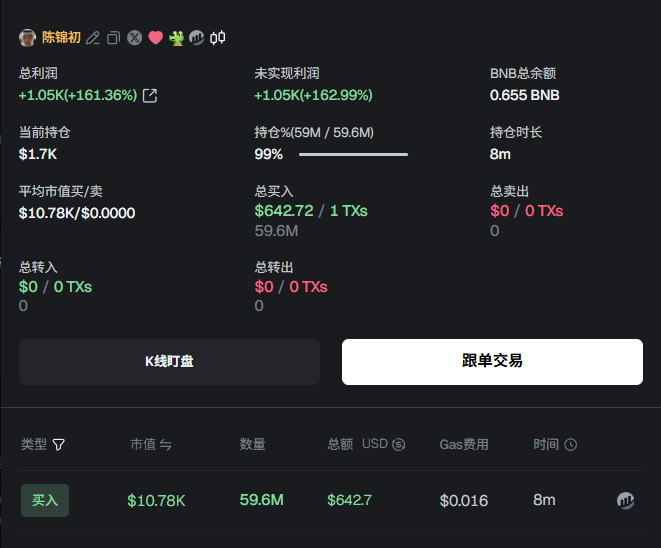The image size is (661, 548).
Task: Click the 跟单交易 button
Action: point(492,362)
